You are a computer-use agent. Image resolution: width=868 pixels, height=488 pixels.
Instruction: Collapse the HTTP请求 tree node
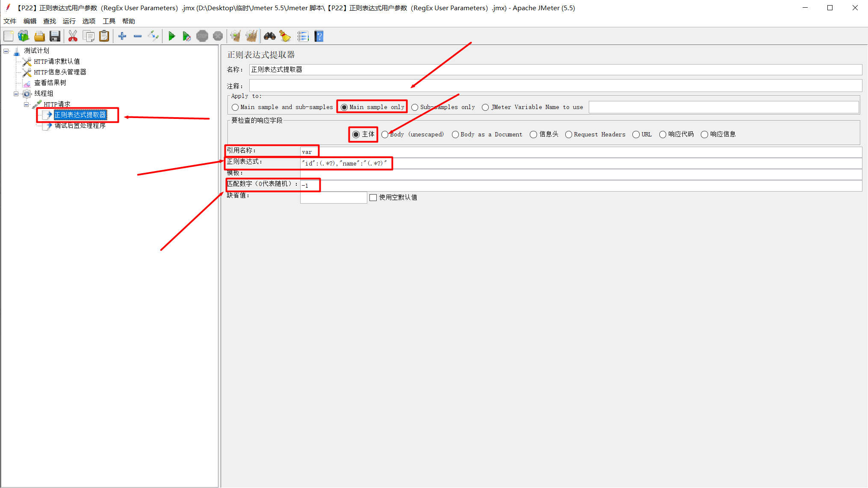point(26,104)
